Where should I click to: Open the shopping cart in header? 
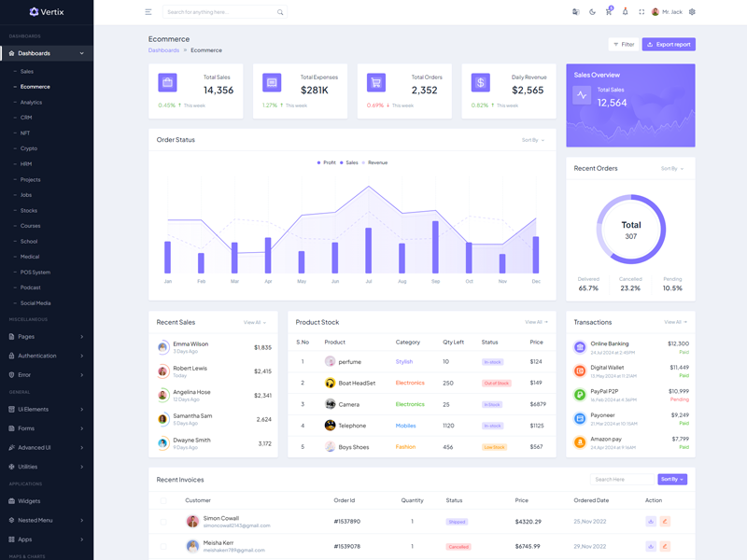(609, 12)
